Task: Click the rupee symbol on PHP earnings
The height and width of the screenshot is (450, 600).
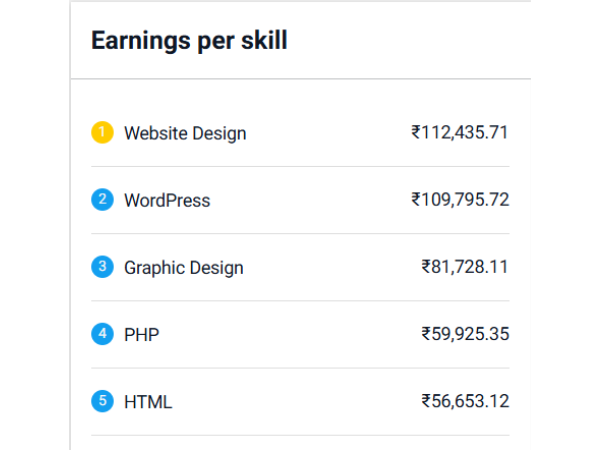Action: [426, 334]
